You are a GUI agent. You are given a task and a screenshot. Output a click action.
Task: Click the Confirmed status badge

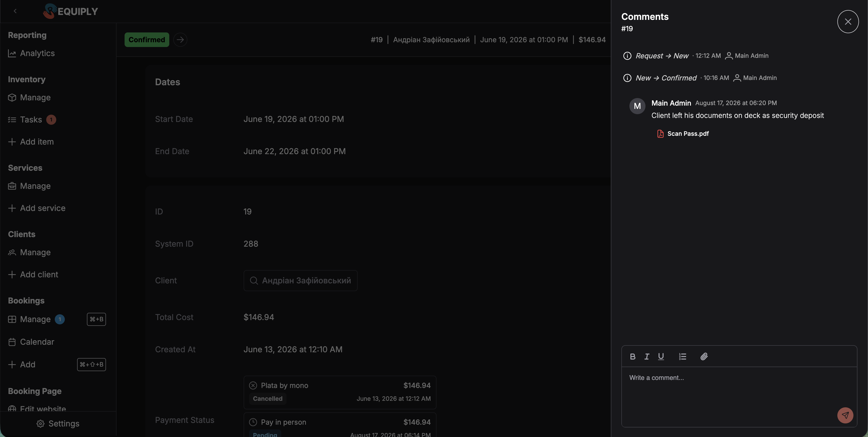[147, 39]
